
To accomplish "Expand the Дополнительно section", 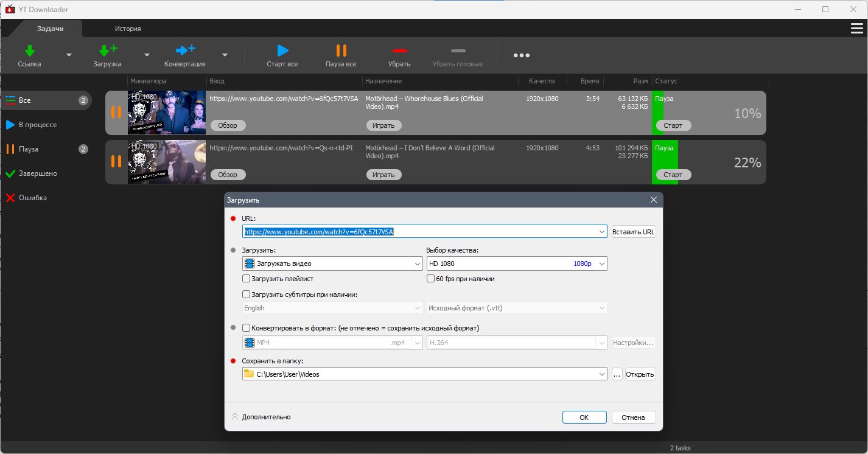I will point(261,417).
